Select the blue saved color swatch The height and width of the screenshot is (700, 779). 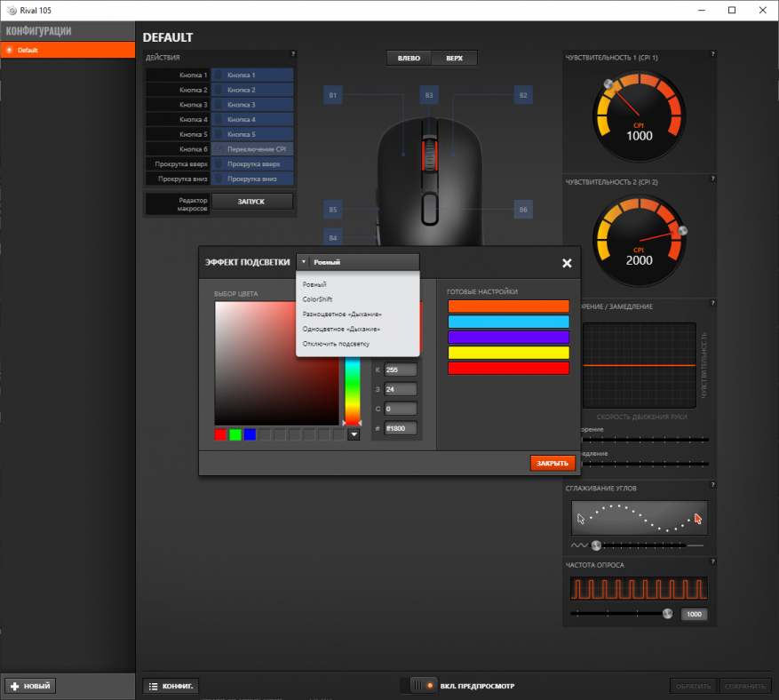[x=250, y=434]
